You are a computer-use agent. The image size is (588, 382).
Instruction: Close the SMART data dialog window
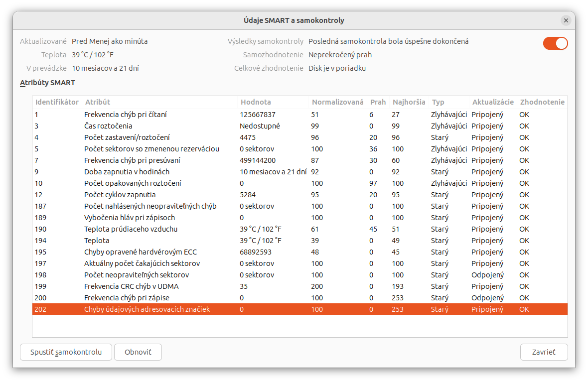coord(566,20)
